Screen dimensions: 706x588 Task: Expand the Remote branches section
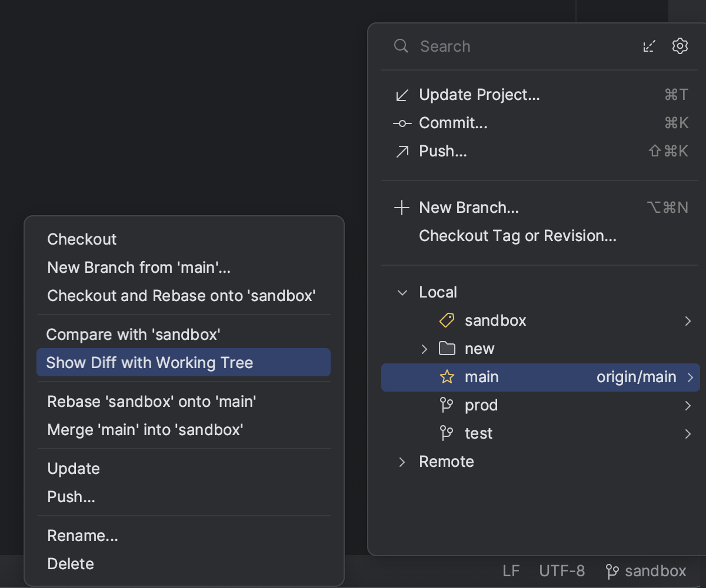click(402, 462)
